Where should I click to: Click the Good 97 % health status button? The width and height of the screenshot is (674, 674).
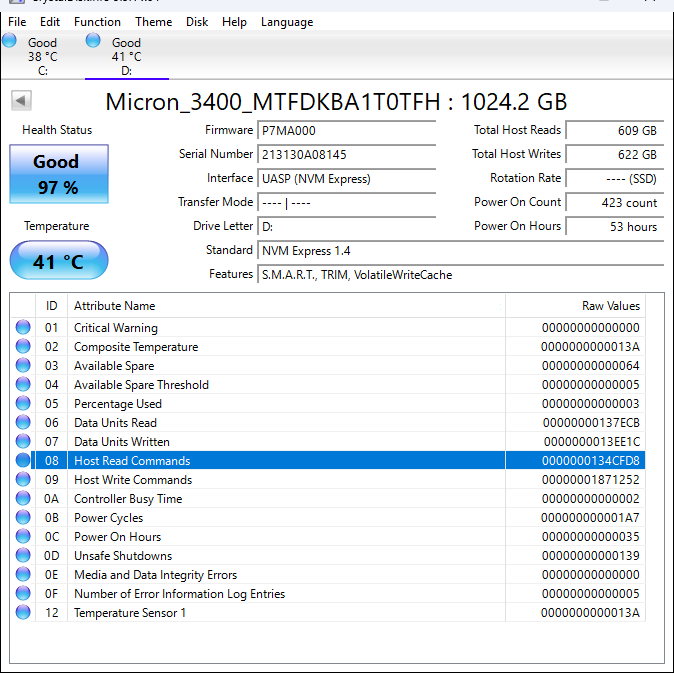click(59, 174)
